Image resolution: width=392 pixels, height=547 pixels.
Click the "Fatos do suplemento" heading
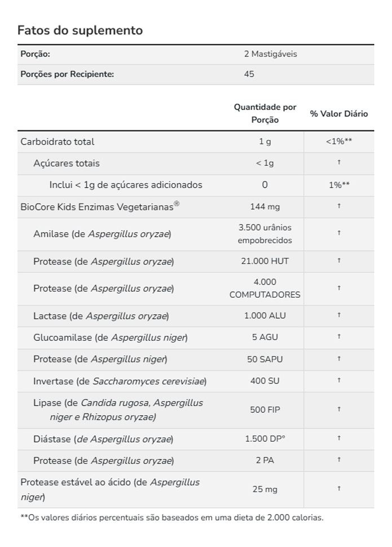80,30
